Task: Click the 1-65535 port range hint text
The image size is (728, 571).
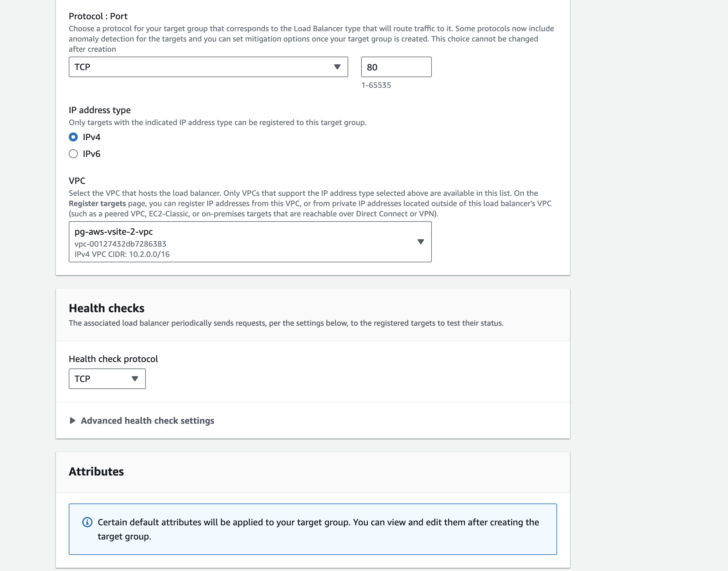Action: tap(376, 85)
